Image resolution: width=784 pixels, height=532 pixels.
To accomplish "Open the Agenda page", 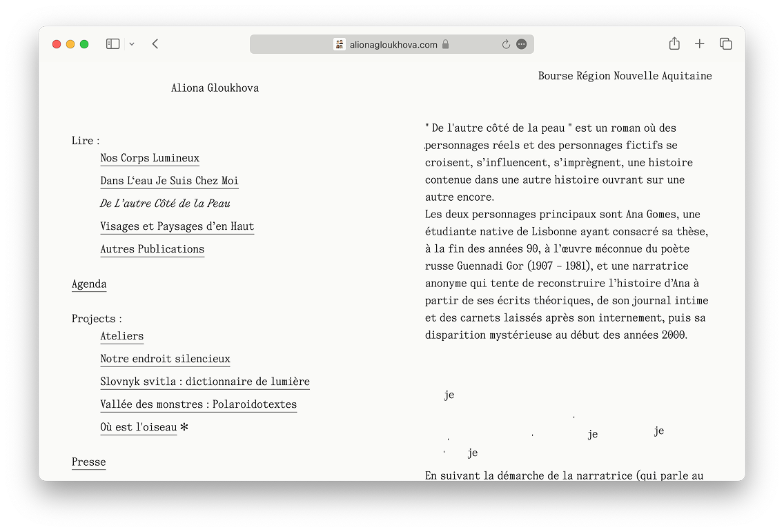I will 89,284.
